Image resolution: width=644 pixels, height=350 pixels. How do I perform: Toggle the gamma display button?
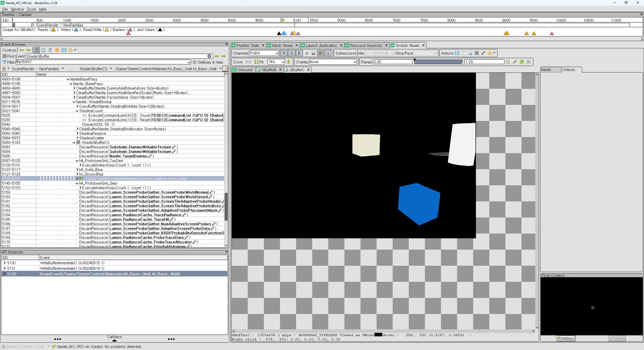328,53
